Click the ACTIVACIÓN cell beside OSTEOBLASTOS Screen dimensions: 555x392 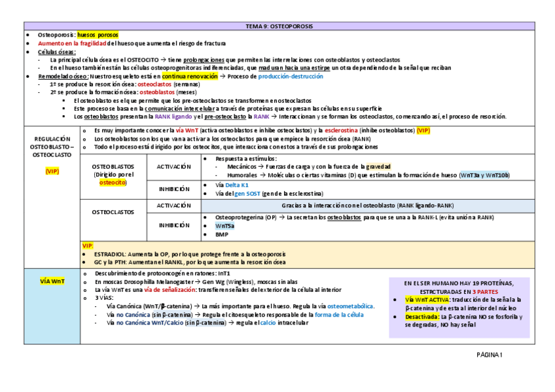click(172, 167)
